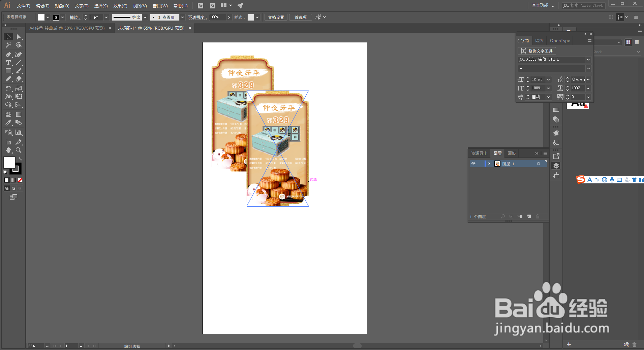Select the Slice tool
The height and width of the screenshot is (350, 644).
coord(19,142)
